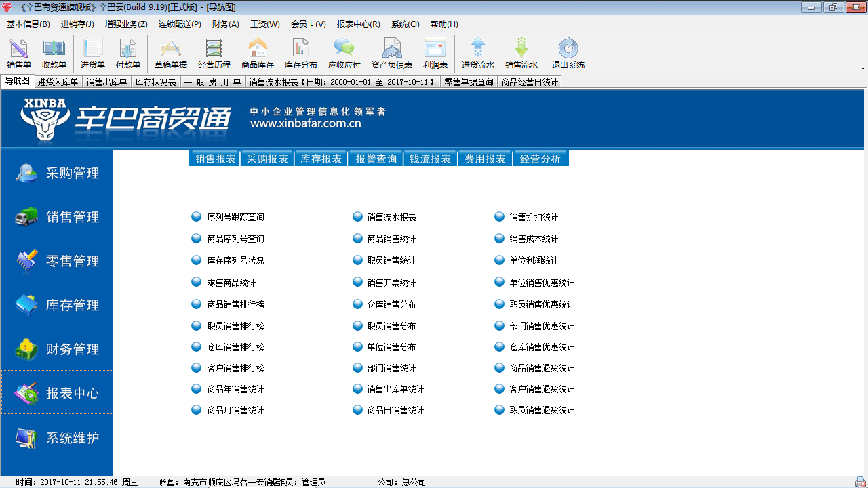Open the 会员卡(V) menu
The image size is (868, 488).
(x=309, y=24)
